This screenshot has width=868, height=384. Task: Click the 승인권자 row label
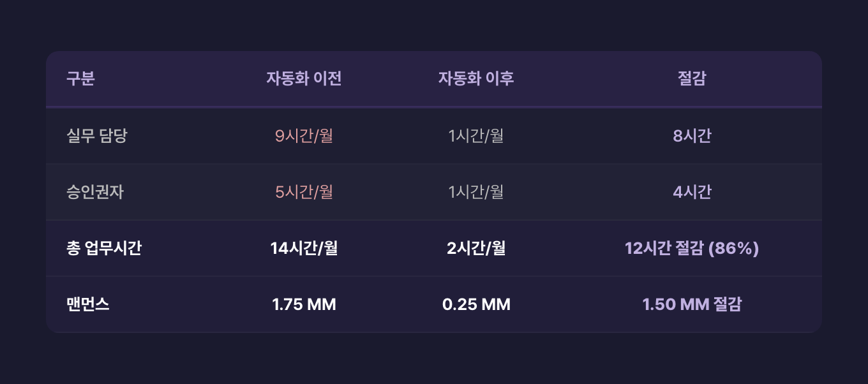coord(95,192)
